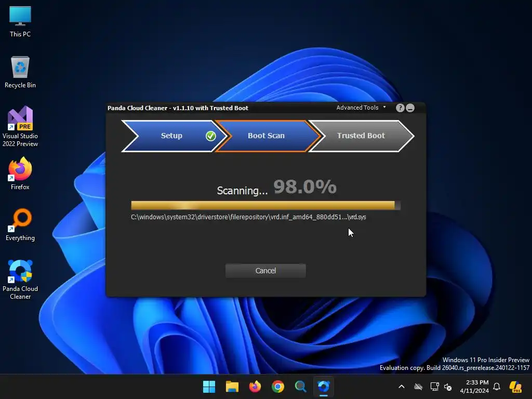This screenshot has width=532, height=399.
Task: Select the Everything search shortcut
Action: 20,224
